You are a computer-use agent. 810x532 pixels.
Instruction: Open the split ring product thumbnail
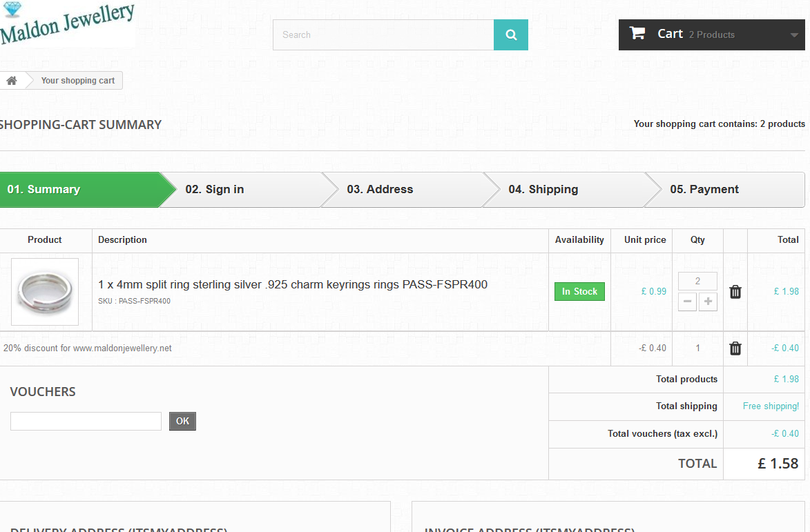[45, 292]
